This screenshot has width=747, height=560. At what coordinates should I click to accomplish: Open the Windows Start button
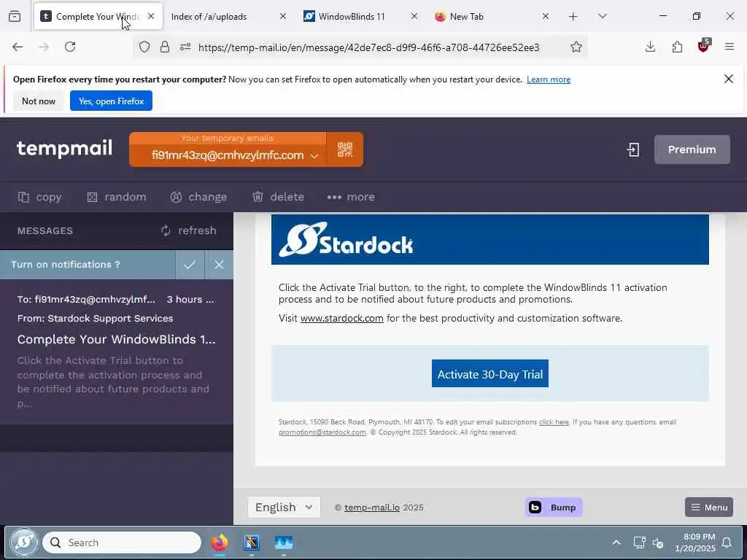click(24, 542)
